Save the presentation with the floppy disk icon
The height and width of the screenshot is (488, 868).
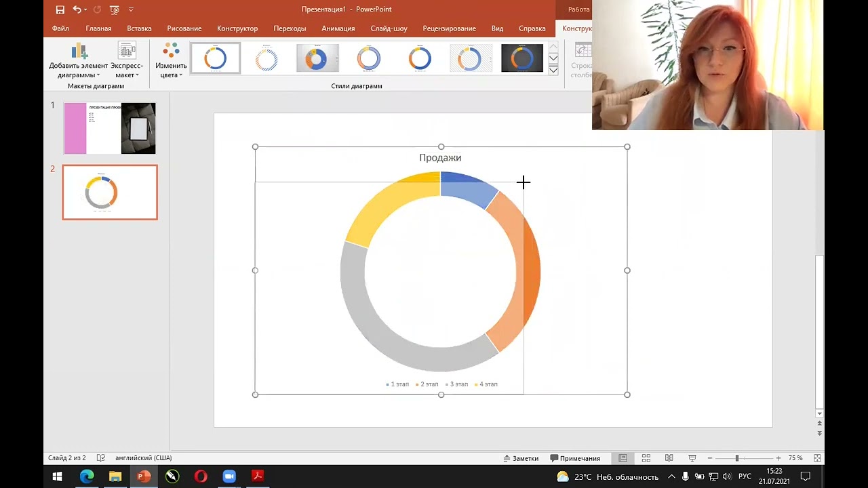[x=60, y=9]
